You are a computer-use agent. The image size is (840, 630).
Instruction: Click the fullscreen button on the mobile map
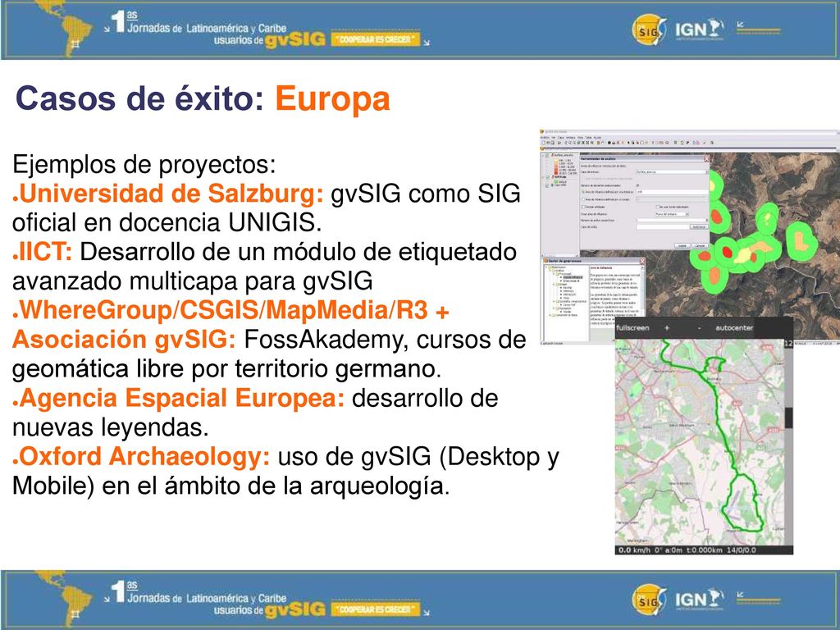click(632, 328)
